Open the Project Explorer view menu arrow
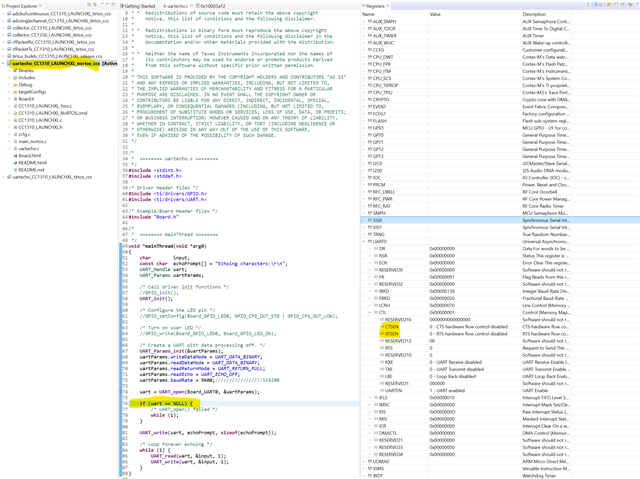Screen dimensions: 640x479 pos(102,4)
